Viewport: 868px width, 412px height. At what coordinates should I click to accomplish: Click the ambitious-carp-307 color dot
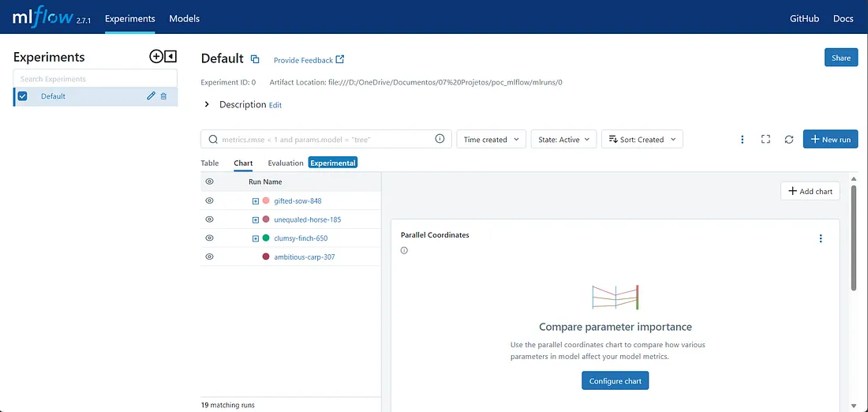pyautogui.click(x=266, y=257)
